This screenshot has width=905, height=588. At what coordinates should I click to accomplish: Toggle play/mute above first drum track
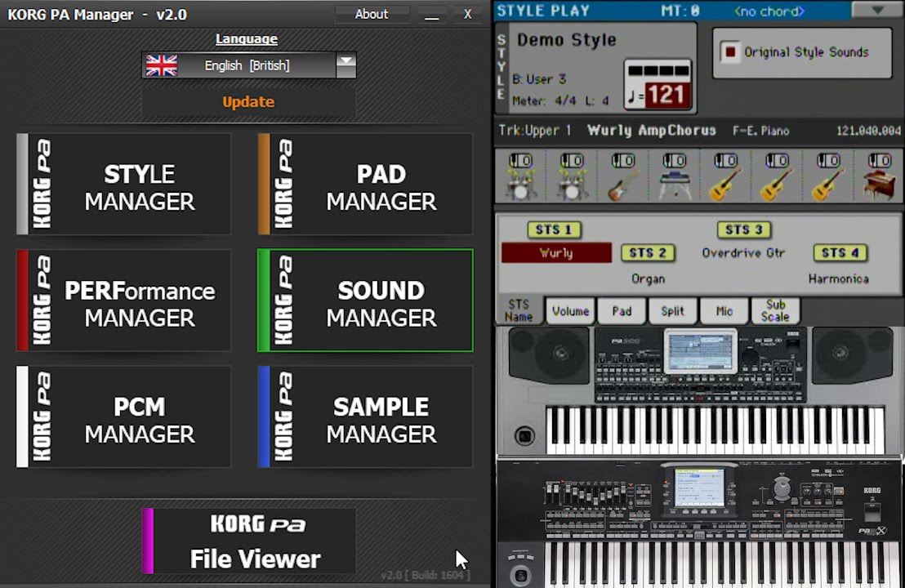(520, 160)
